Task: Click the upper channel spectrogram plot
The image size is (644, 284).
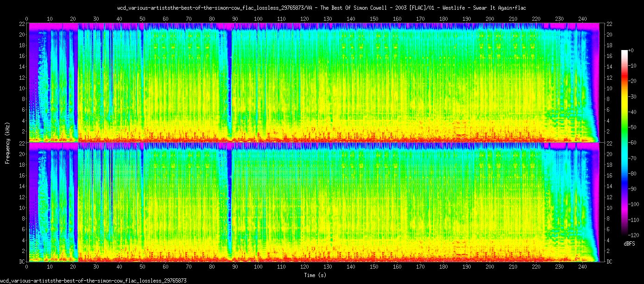Action: point(313,82)
